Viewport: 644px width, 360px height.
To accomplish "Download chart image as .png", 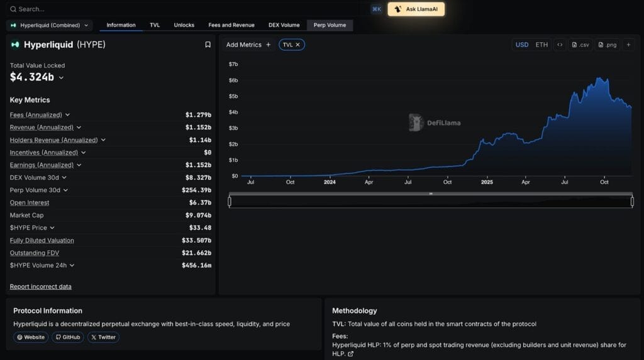I will tap(608, 45).
